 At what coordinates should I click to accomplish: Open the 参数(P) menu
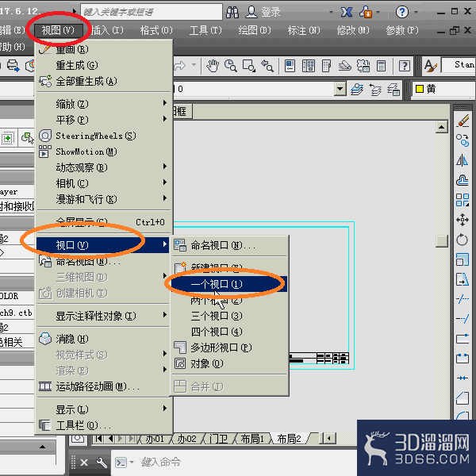pyautogui.click(x=402, y=30)
